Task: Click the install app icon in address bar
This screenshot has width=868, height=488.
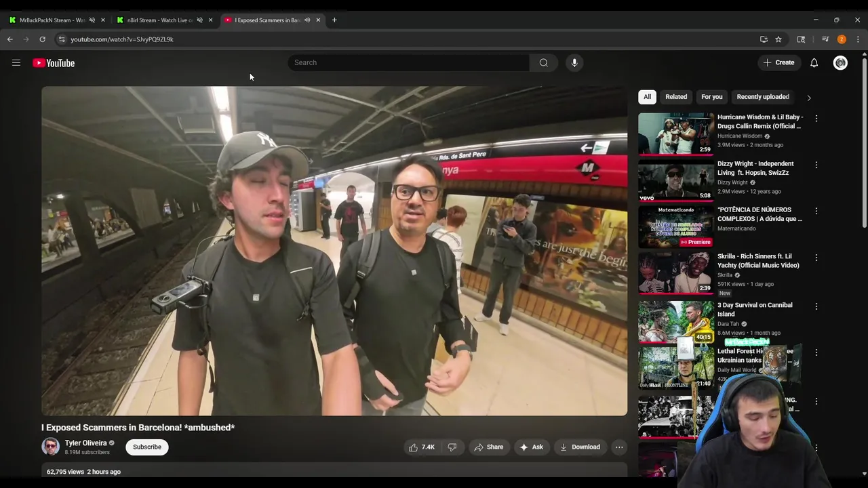Action: (764, 39)
